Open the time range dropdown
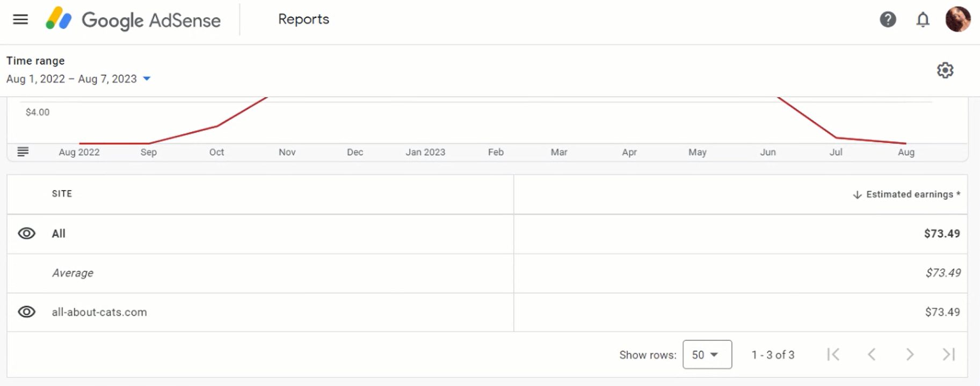This screenshot has height=386, width=980. [x=78, y=79]
